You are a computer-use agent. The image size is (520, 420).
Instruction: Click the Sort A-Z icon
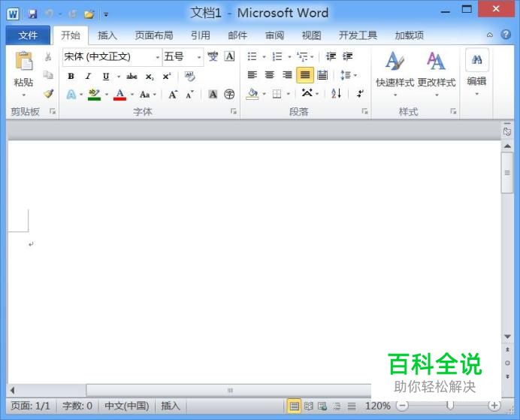click(x=336, y=94)
